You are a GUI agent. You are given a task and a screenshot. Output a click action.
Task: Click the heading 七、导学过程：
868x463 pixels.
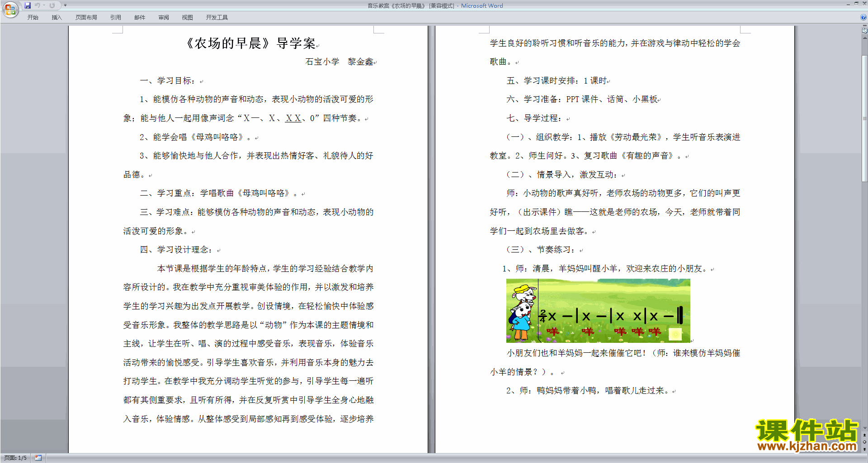point(534,118)
